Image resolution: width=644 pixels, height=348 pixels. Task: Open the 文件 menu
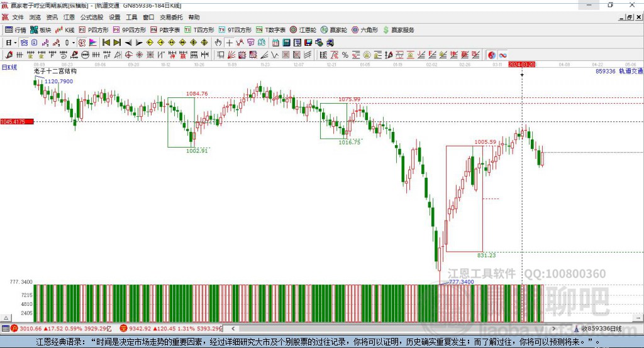18,17
